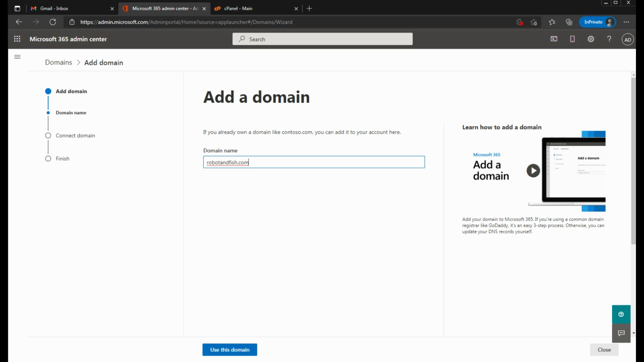Image resolution: width=644 pixels, height=362 pixels.
Task: Open the feedback chat widget icon
Action: [x=621, y=333]
